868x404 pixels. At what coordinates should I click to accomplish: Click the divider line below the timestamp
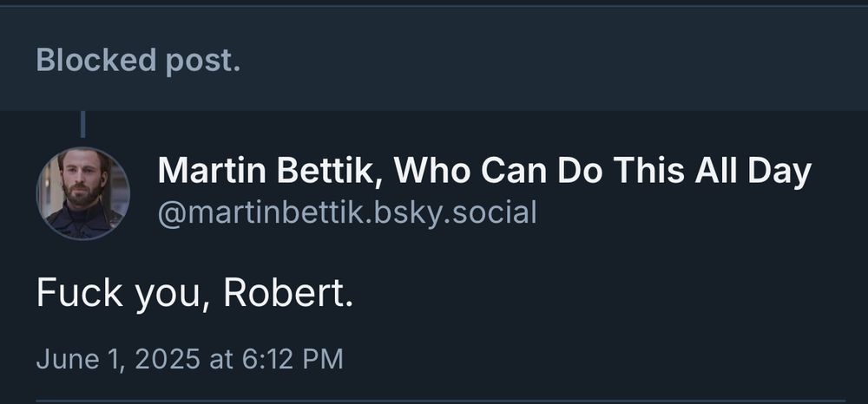(x=434, y=401)
